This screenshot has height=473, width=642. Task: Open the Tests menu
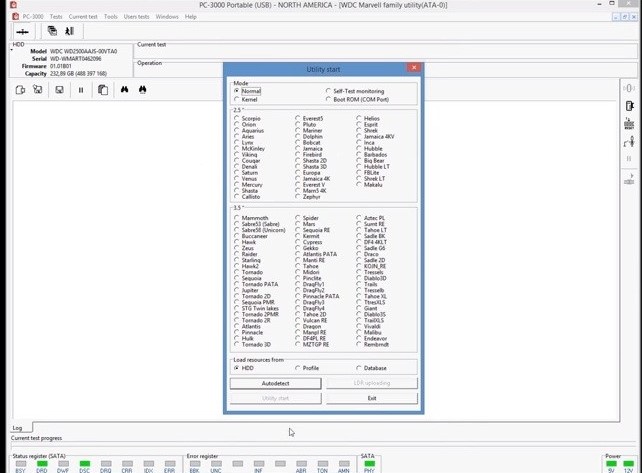pos(56,17)
